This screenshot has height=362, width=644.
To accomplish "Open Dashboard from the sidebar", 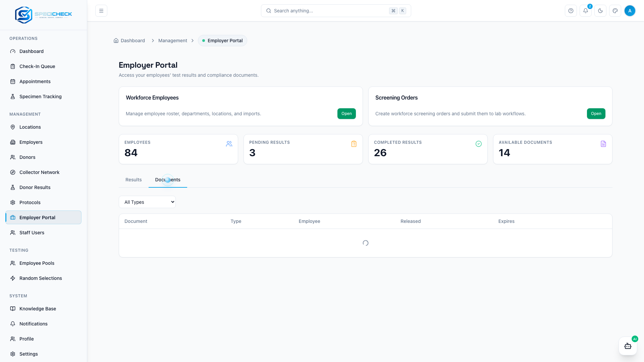I will [x=43, y=51].
